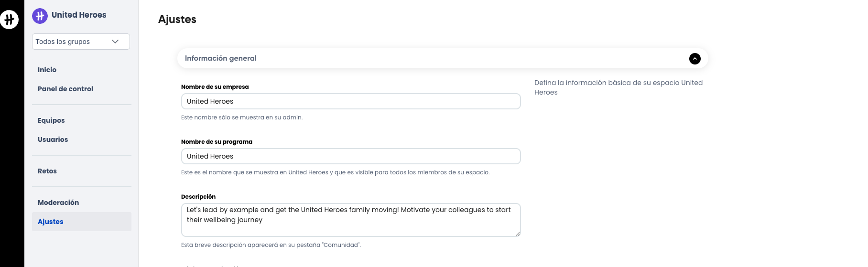The width and height of the screenshot is (868, 267).
Task: Click the United Heroes brand name text
Action: click(x=79, y=15)
